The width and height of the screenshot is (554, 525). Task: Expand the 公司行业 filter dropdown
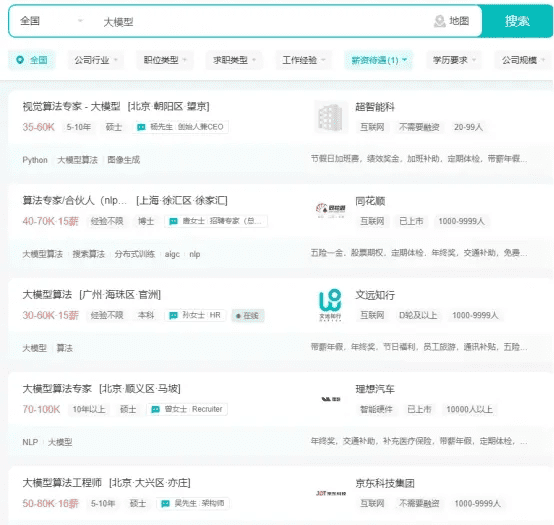[x=95, y=60]
